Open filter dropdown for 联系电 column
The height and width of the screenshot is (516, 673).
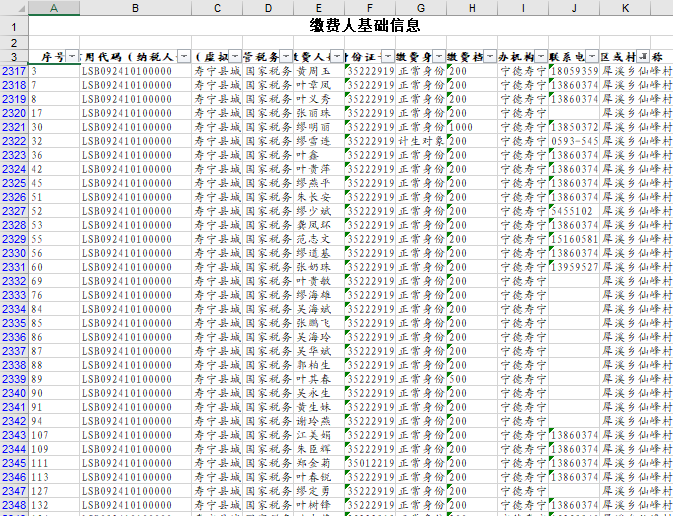click(592, 57)
